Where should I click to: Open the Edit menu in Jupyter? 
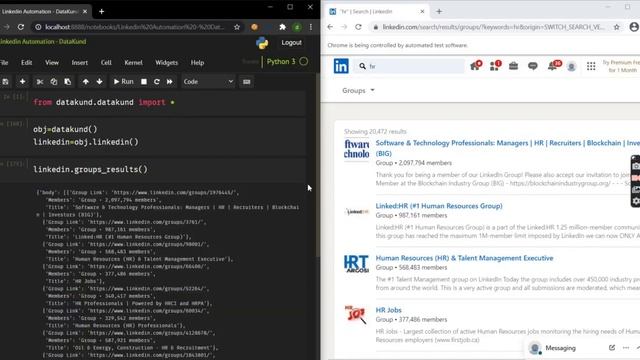tap(27, 62)
